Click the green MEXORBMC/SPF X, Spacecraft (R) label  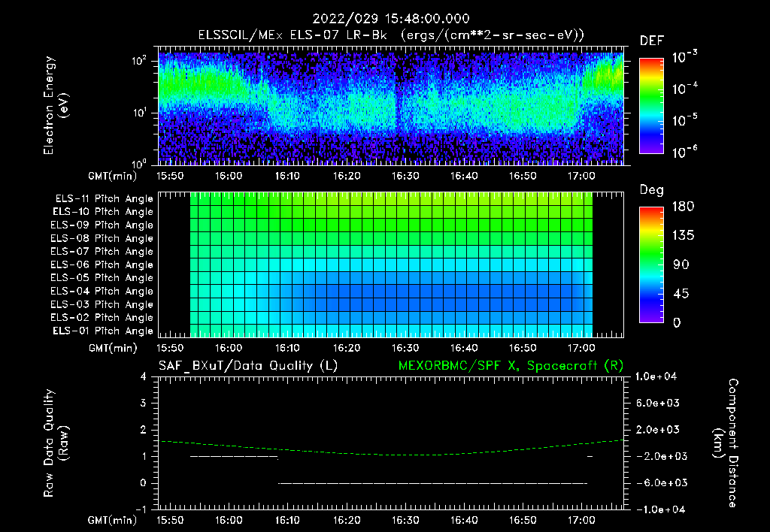(511, 366)
